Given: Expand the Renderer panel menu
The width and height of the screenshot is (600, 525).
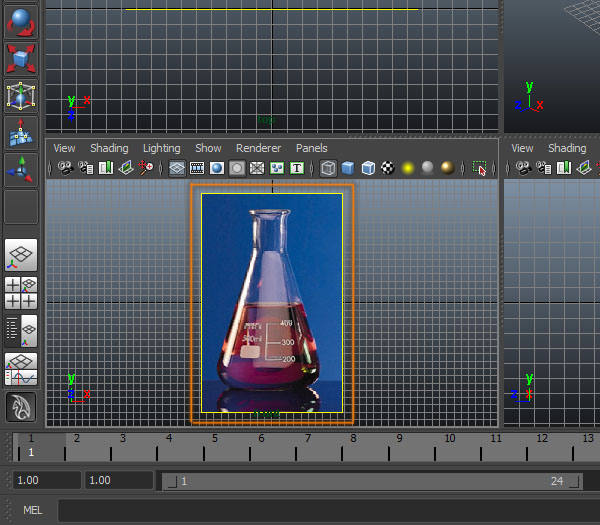Looking at the screenshot, I should tap(258, 148).
